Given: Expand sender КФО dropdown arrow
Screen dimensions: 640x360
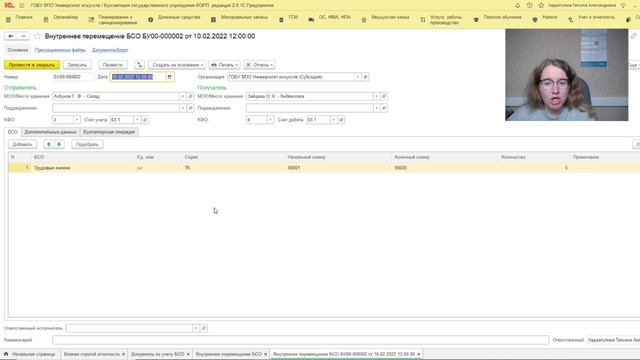Looking at the screenshot, I should [x=77, y=120].
